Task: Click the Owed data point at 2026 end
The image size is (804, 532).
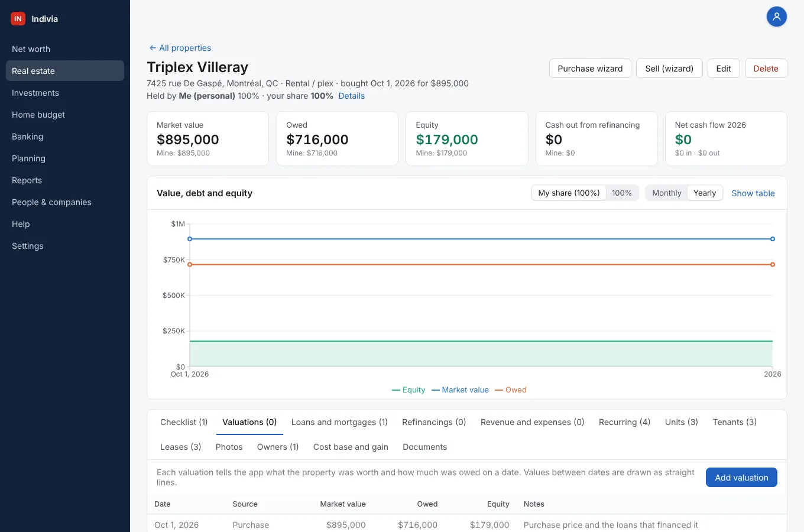Action: pos(773,264)
